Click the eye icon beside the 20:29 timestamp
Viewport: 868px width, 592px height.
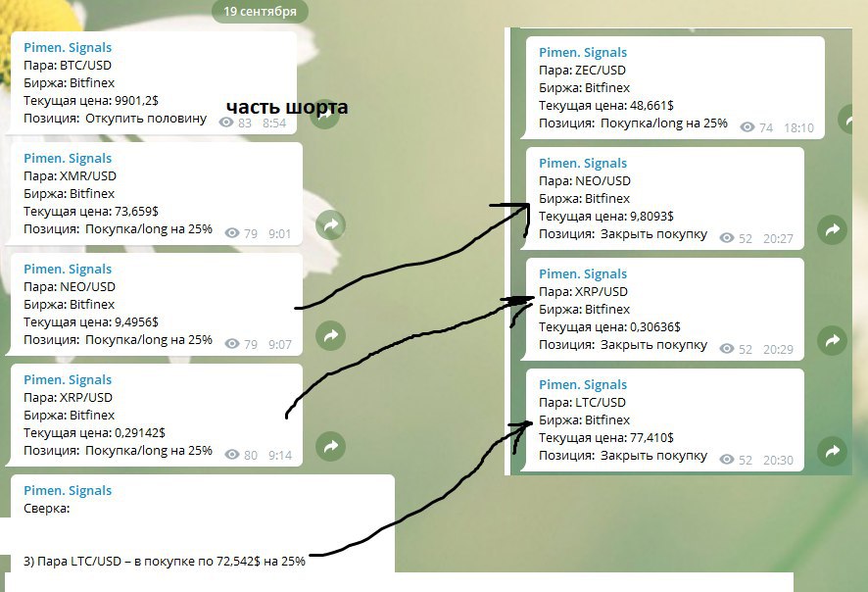point(727,349)
